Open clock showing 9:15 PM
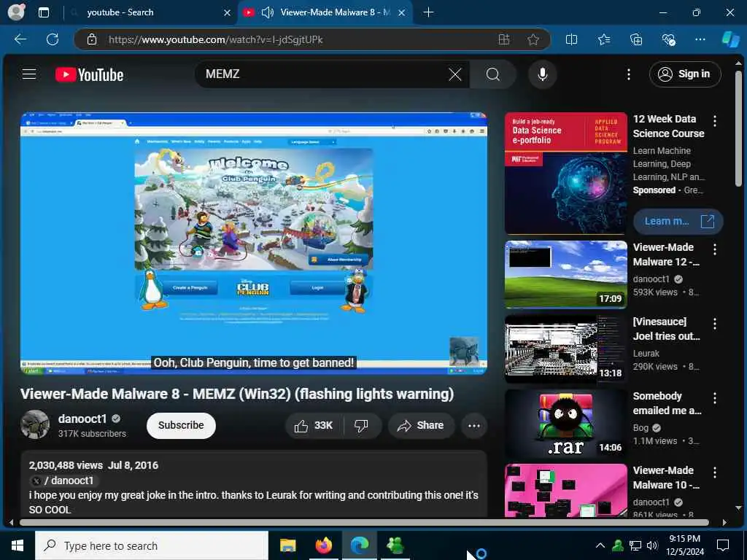 [x=684, y=545]
